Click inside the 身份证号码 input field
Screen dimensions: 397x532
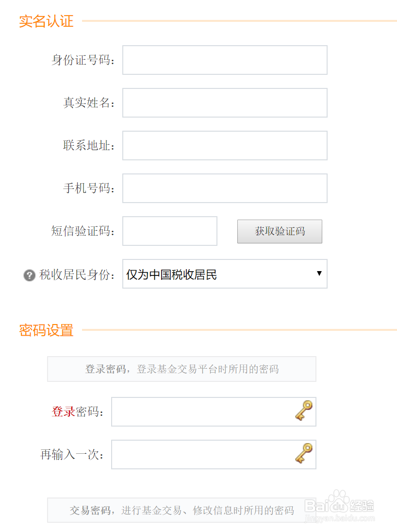tap(224, 60)
